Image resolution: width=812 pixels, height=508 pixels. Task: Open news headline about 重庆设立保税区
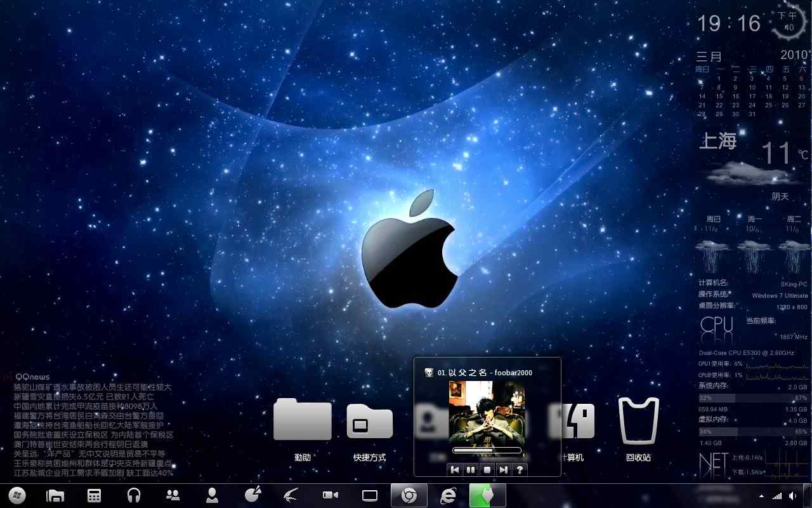pos(93,435)
